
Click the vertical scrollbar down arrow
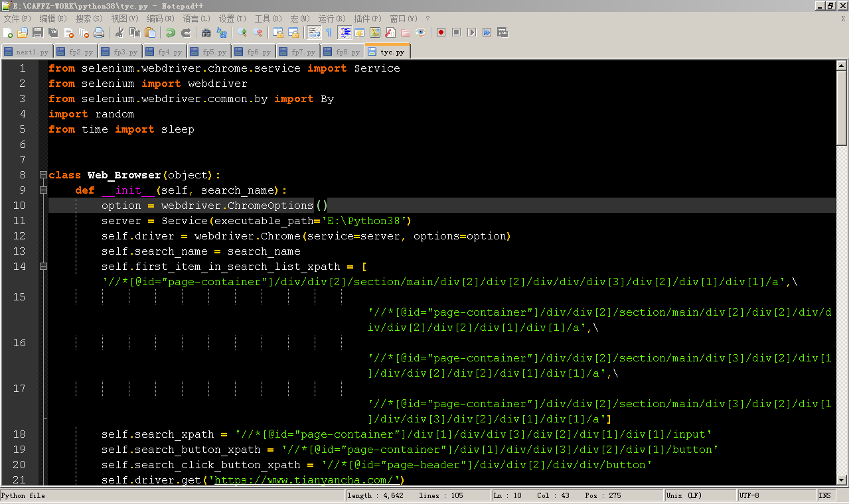[x=842, y=480]
